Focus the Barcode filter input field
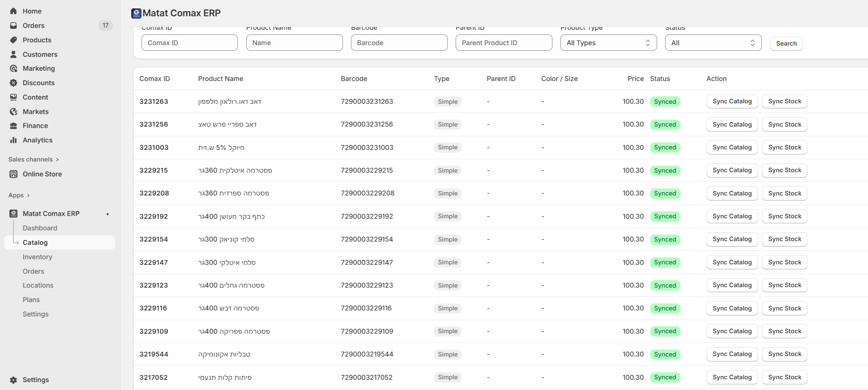The height and width of the screenshot is (390, 868). pyautogui.click(x=399, y=43)
